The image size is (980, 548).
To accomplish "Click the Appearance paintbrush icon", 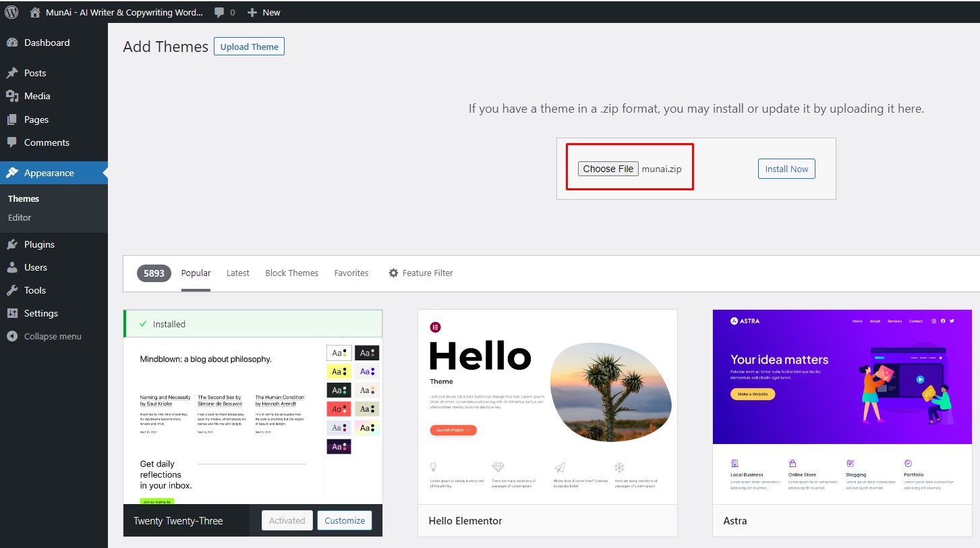I will pyautogui.click(x=12, y=173).
